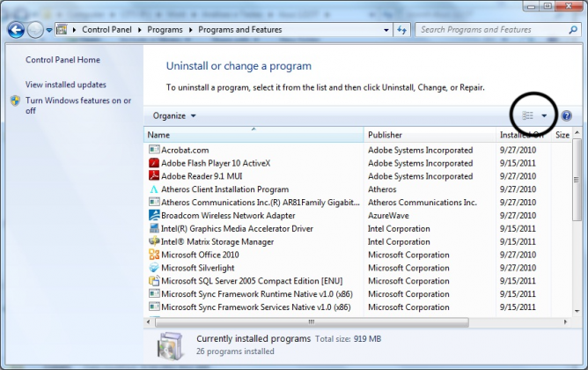Click Programs and Features breadcrumb
The width and height of the screenshot is (588, 370).
pyautogui.click(x=240, y=30)
